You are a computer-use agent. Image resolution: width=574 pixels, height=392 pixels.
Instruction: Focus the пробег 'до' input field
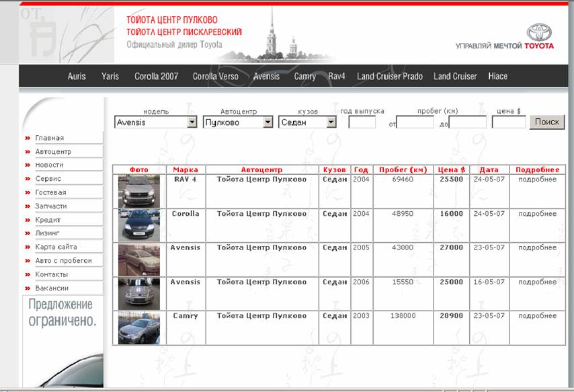click(468, 122)
